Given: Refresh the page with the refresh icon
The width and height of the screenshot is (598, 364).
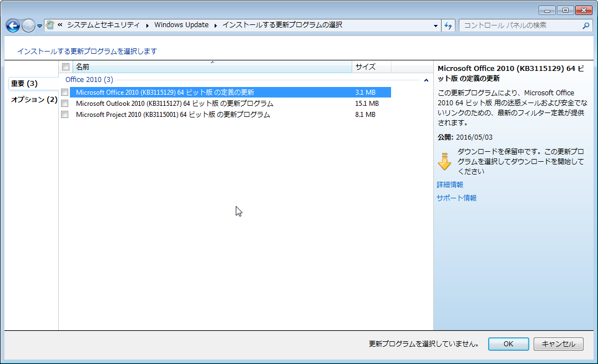Looking at the screenshot, I should coord(448,26).
